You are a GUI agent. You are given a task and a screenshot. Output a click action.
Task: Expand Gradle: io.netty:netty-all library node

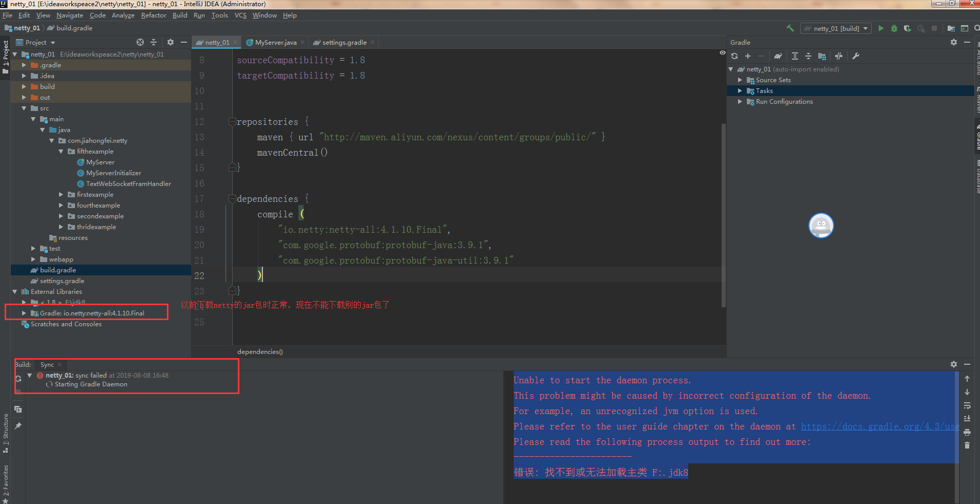[24, 313]
